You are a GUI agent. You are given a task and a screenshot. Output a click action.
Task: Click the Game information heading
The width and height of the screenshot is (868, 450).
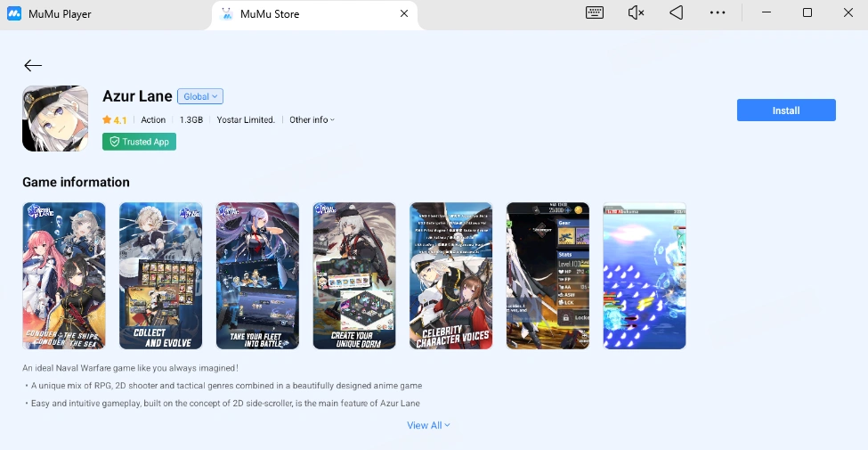point(76,183)
